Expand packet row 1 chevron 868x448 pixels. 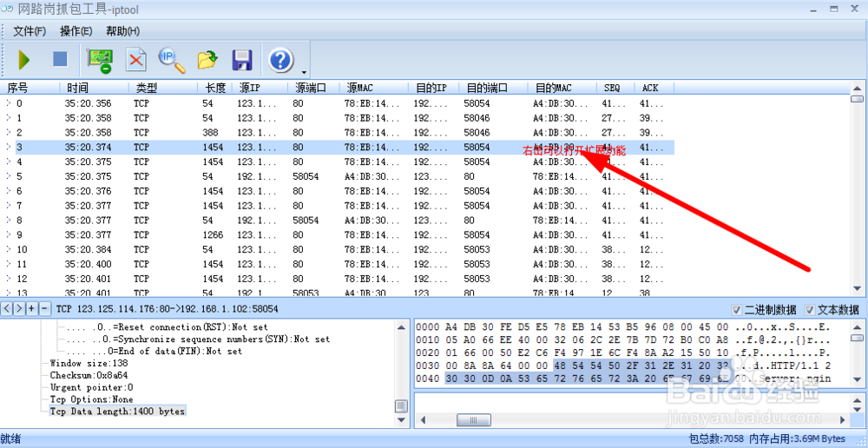[x=9, y=118]
